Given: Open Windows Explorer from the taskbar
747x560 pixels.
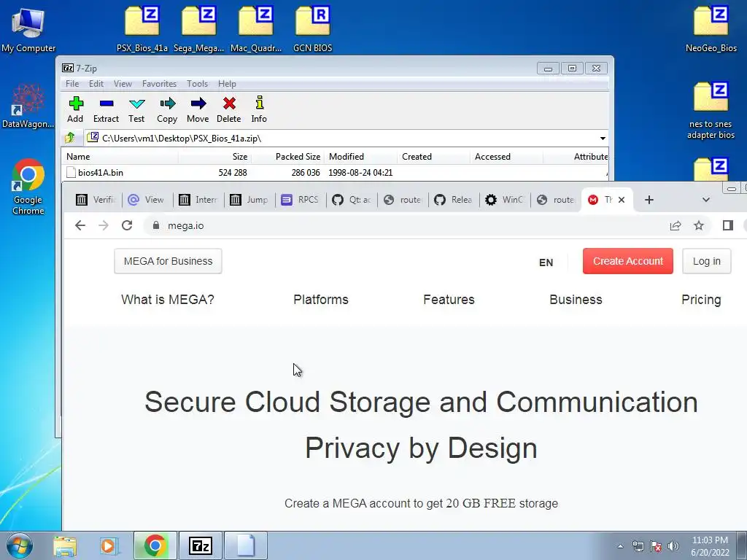Looking at the screenshot, I should click(65, 545).
